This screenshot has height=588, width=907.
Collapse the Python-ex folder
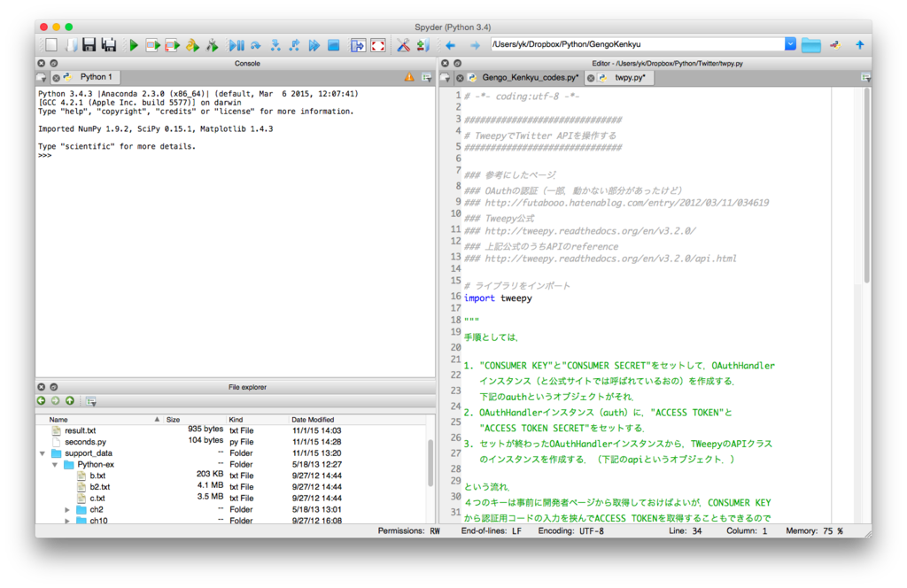coord(55,464)
